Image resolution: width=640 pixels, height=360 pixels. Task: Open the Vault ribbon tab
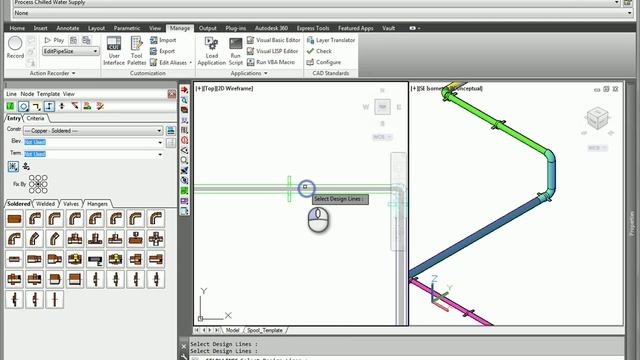coord(389,28)
